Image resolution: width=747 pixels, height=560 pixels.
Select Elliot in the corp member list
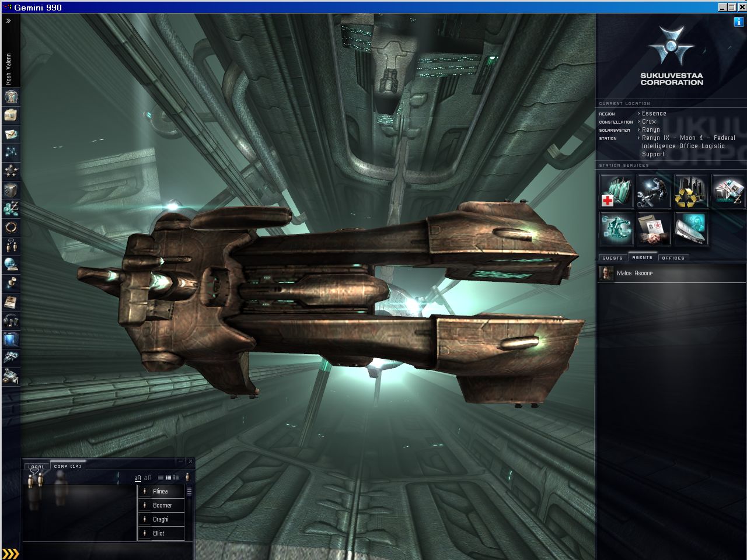coord(162,533)
